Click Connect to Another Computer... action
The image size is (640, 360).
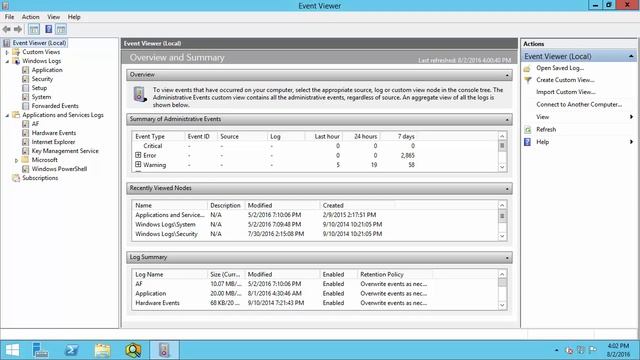click(x=579, y=104)
